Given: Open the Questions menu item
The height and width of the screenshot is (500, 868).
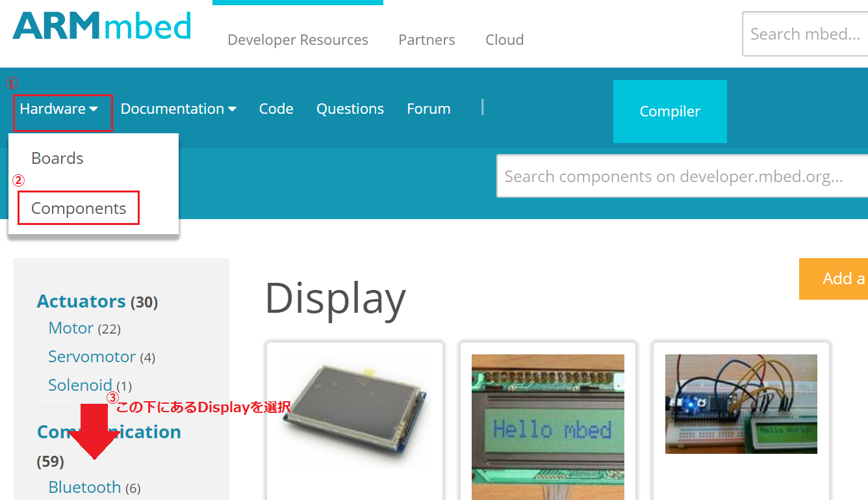Looking at the screenshot, I should (350, 109).
